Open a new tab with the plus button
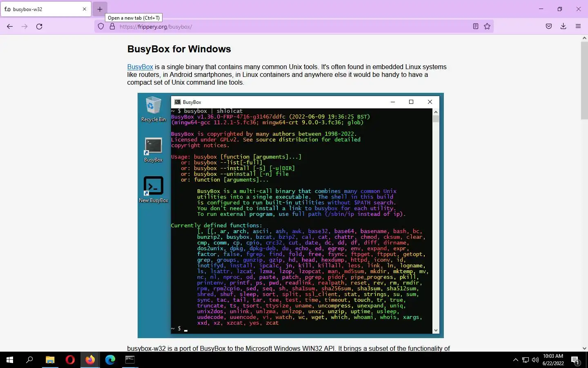Screen dimensions: 588x368 (100, 9)
